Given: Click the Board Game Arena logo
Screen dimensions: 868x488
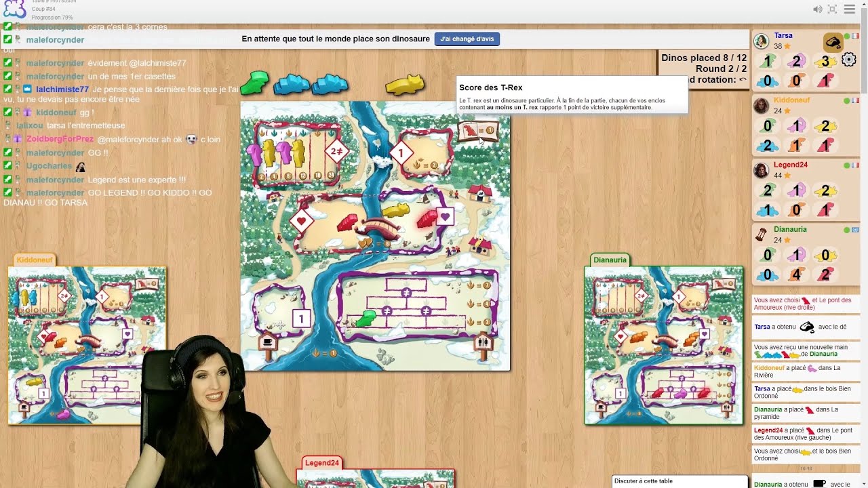Looking at the screenshot, I should tap(14, 9).
